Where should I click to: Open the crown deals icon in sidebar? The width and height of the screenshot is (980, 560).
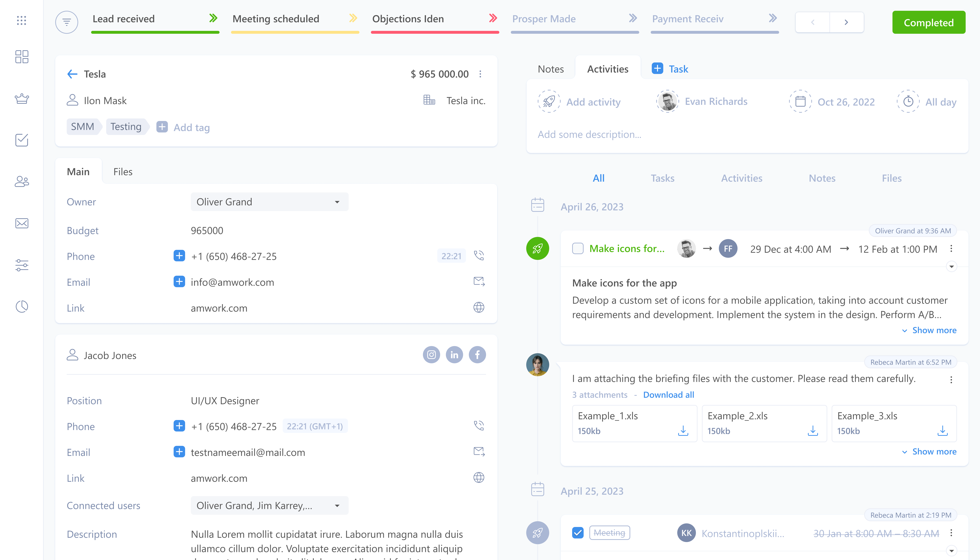click(x=22, y=99)
